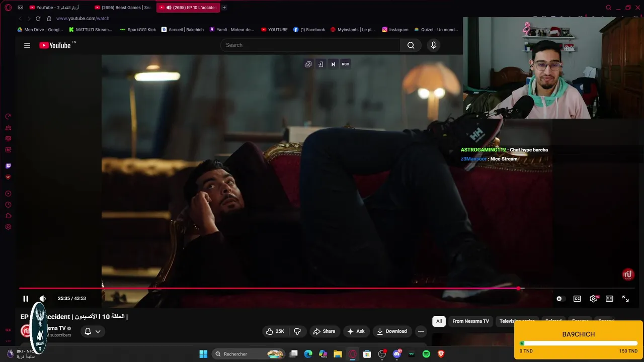This screenshot has width=644, height=362.
Task: Switch to Beast Games tab
Action: click(x=124, y=8)
